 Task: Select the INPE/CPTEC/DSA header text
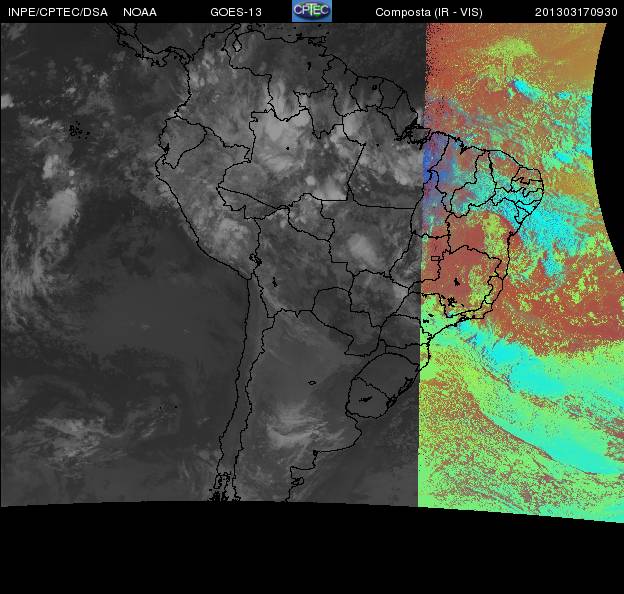pos(58,12)
